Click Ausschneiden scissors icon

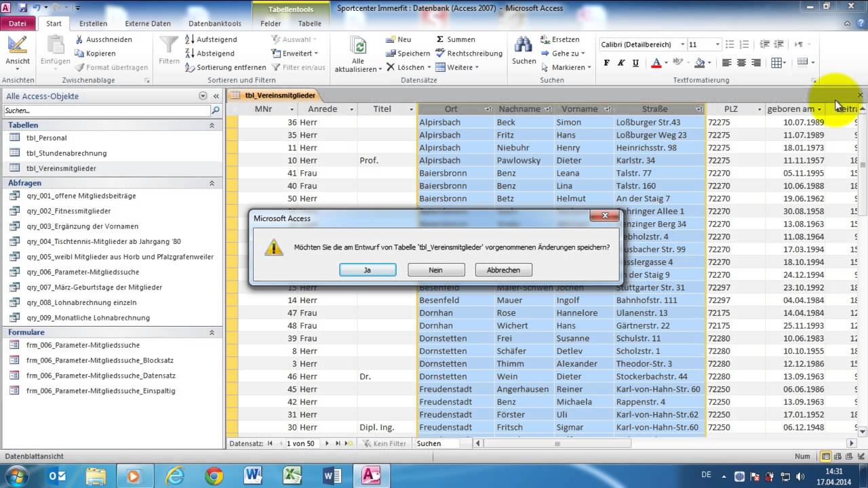click(x=79, y=39)
